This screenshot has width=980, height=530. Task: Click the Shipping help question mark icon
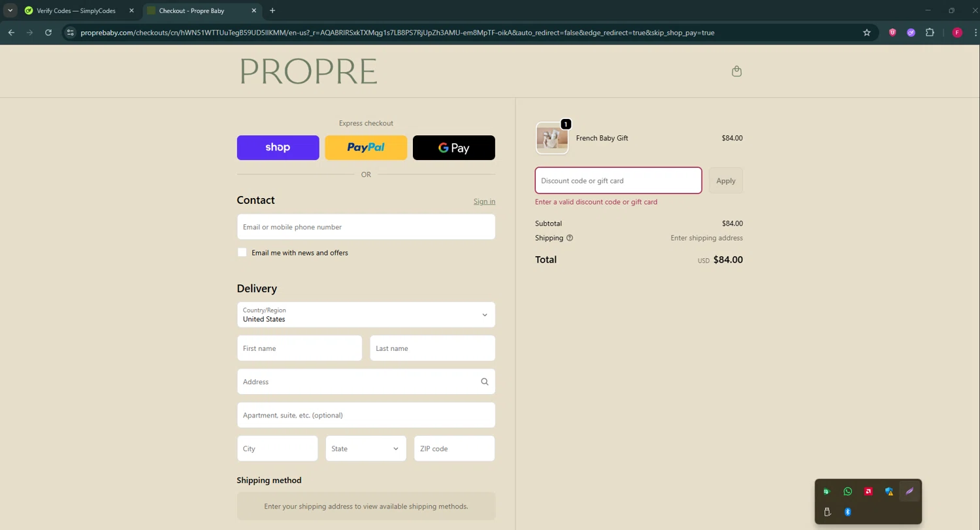click(x=570, y=238)
